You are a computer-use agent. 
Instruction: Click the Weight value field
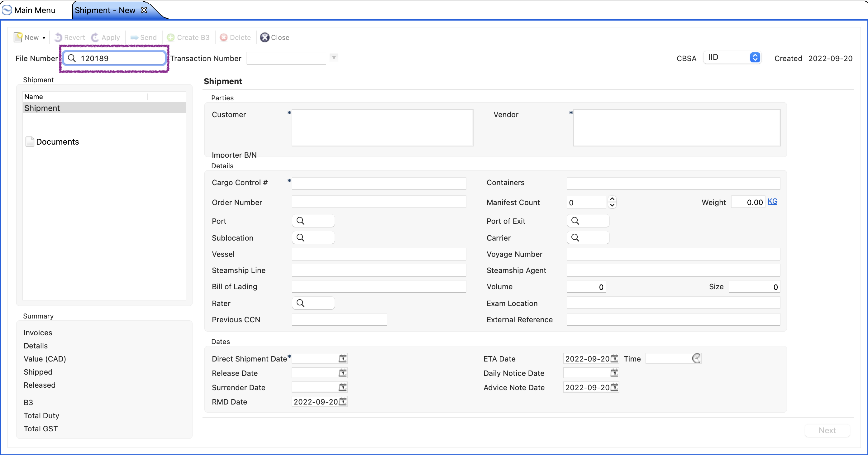click(748, 202)
